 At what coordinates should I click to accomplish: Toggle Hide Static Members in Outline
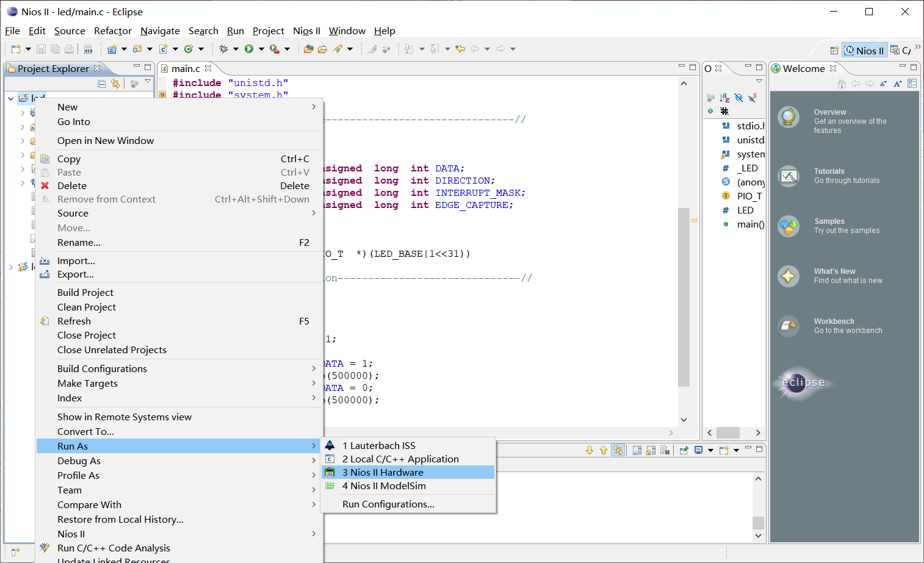[x=753, y=98]
